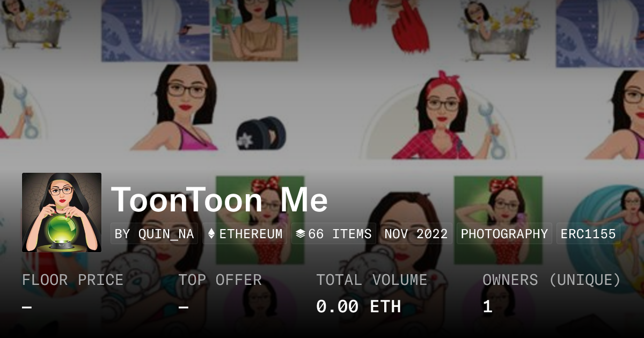Click the police cap sticker icon
Screen dimensions: 644x338
click(261, 134)
